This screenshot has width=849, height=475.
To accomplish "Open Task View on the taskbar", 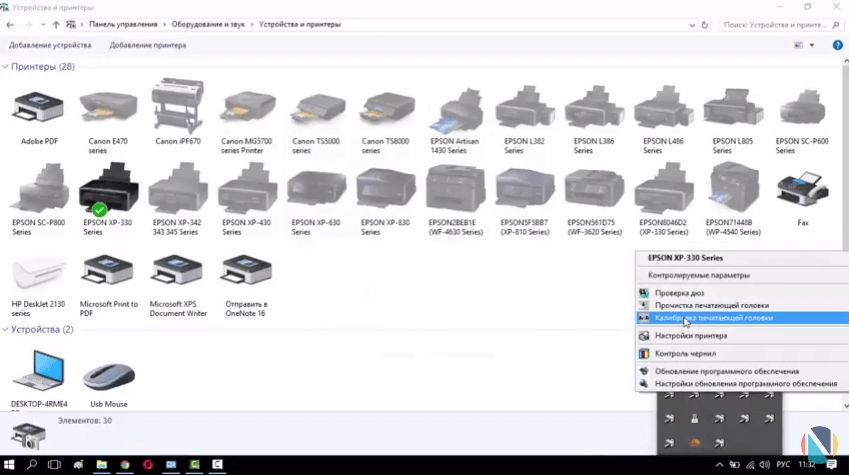I will tap(55, 465).
